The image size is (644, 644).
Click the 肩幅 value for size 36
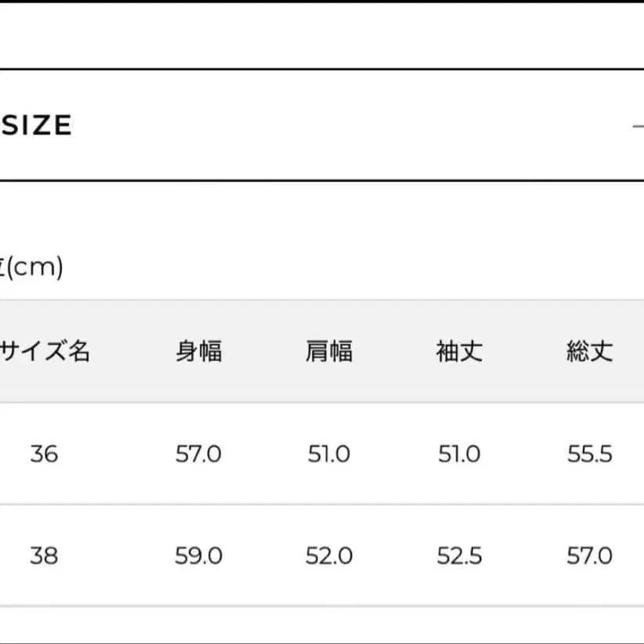(329, 454)
